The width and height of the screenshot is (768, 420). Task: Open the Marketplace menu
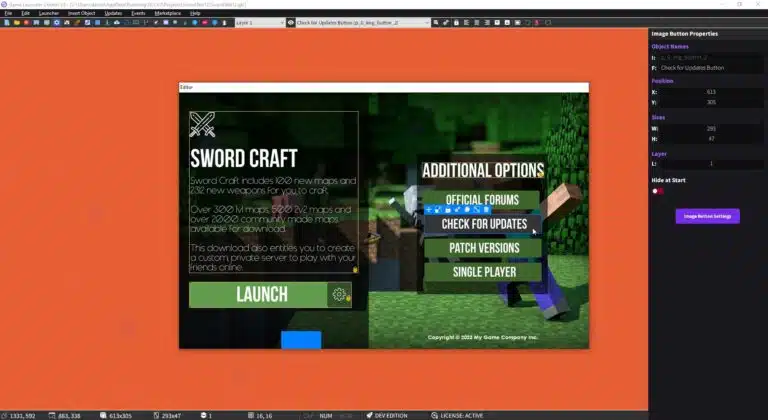(168, 13)
